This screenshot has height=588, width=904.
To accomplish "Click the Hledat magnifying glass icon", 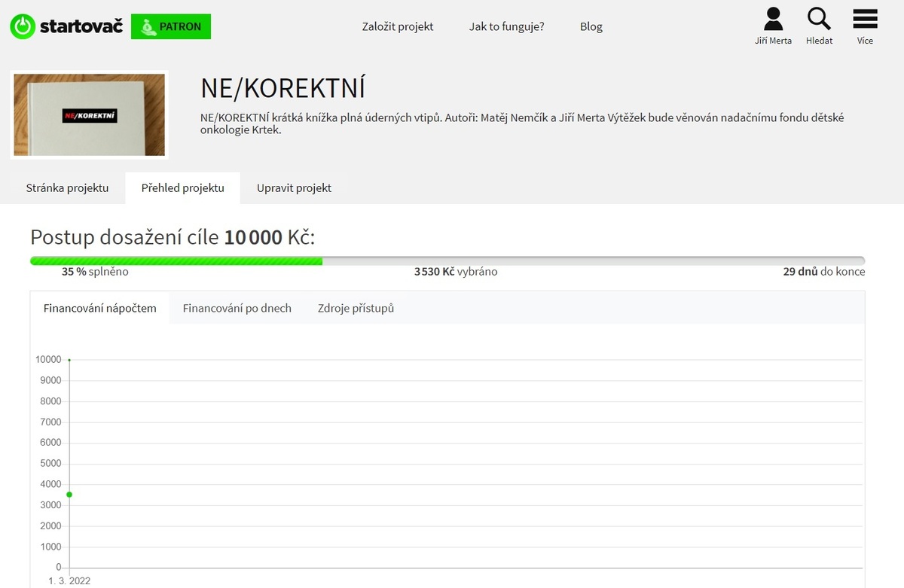I will pyautogui.click(x=819, y=19).
